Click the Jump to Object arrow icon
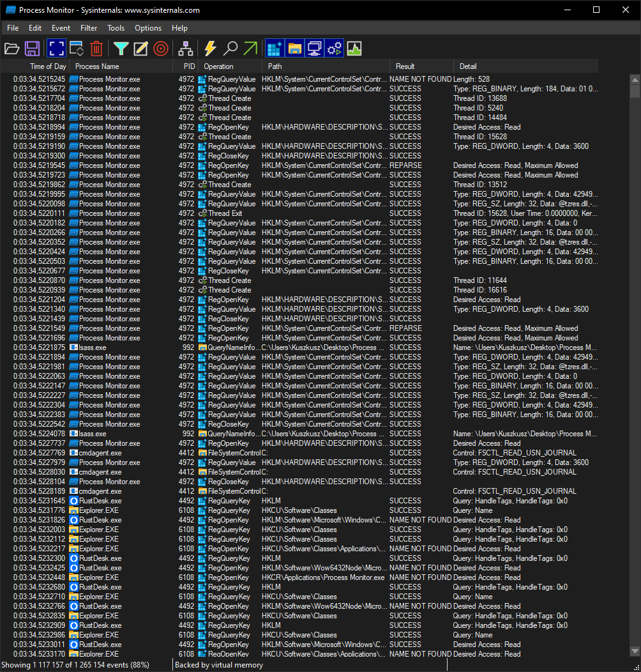 pos(251,49)
